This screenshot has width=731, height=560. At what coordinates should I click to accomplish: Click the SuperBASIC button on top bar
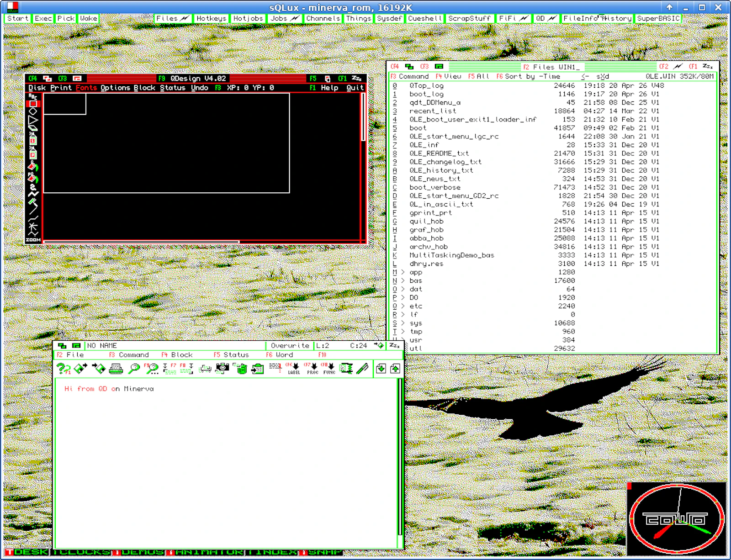tap(658, 18)
